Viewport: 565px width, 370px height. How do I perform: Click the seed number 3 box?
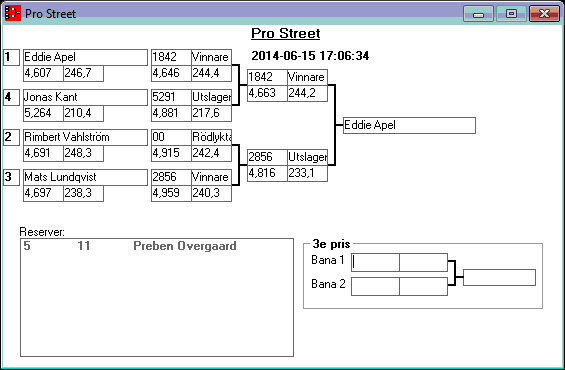[12, 177]
